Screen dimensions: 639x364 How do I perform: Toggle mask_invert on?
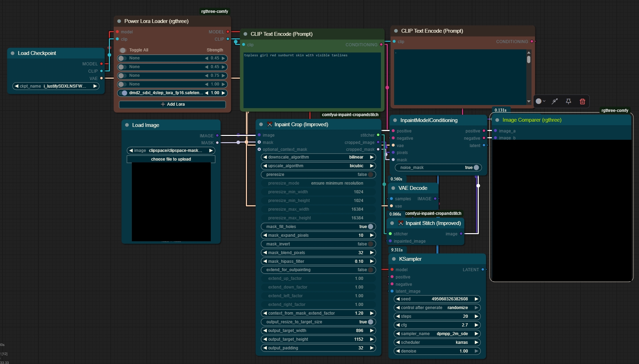(x=318, y=244)
